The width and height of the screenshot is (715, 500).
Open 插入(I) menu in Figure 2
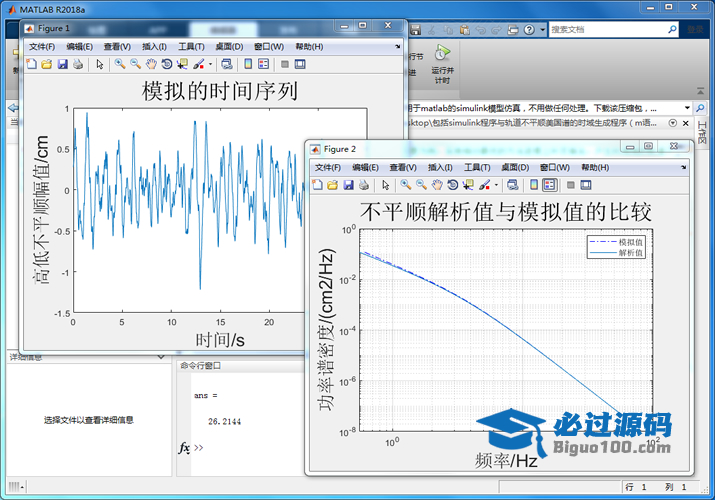tap(440, 167)
